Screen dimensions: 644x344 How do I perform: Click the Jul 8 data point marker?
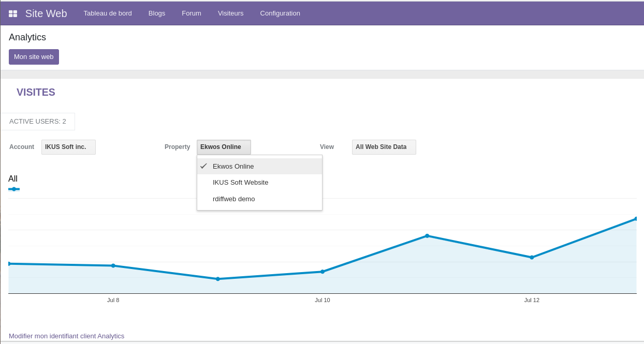pos(113,265)
